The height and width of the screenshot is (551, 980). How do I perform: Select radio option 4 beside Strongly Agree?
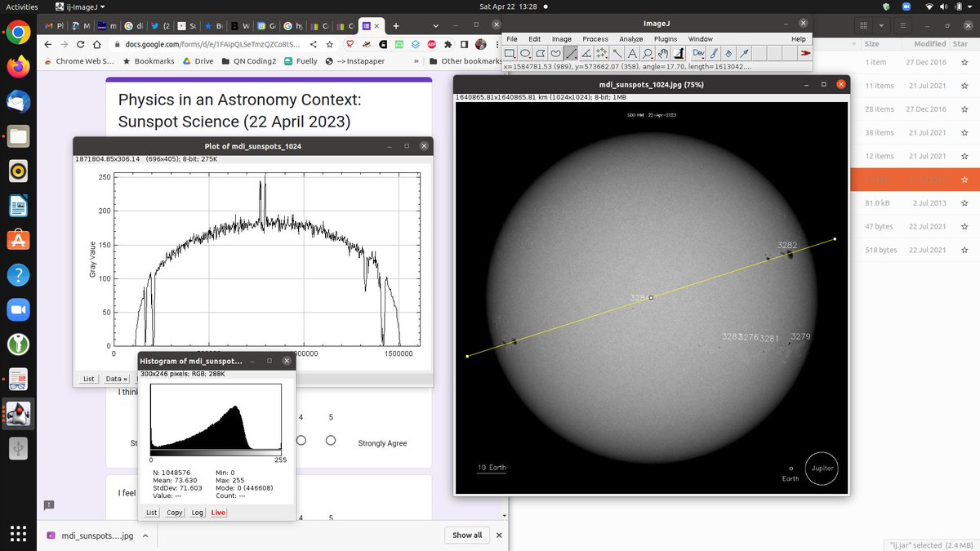301,440
